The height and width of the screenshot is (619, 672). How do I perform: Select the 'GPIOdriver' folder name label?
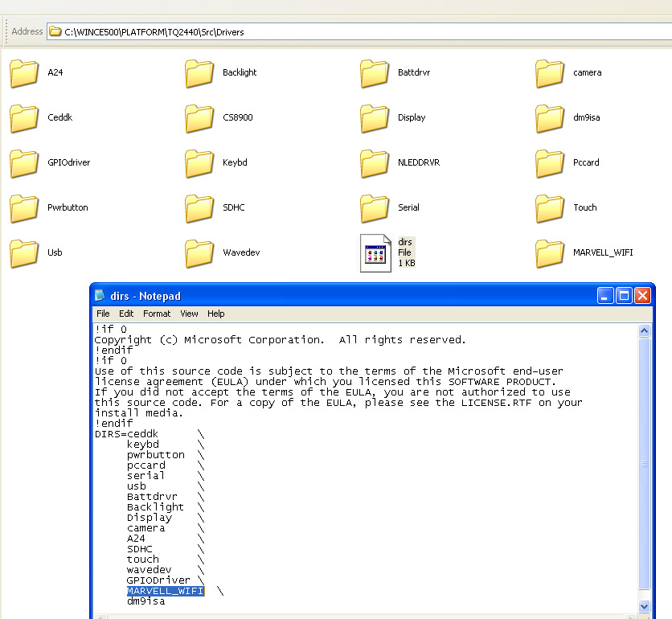point(69,162)
